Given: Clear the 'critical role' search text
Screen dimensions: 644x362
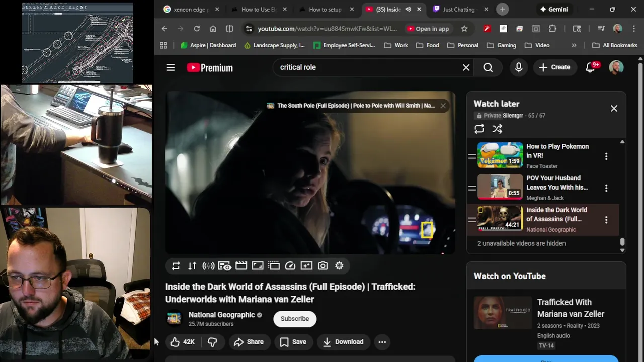Looking at the screenshot, I should click(x=466, y=67).
